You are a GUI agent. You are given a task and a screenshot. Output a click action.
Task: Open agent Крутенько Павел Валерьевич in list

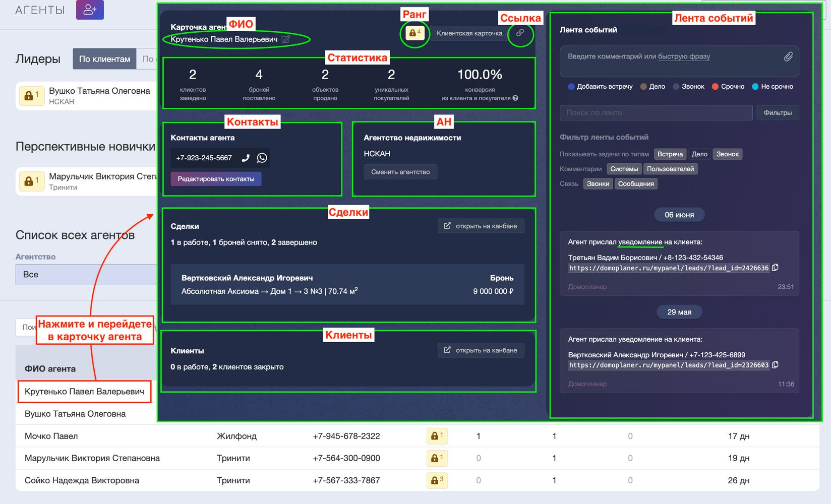[x=84, y=392]
